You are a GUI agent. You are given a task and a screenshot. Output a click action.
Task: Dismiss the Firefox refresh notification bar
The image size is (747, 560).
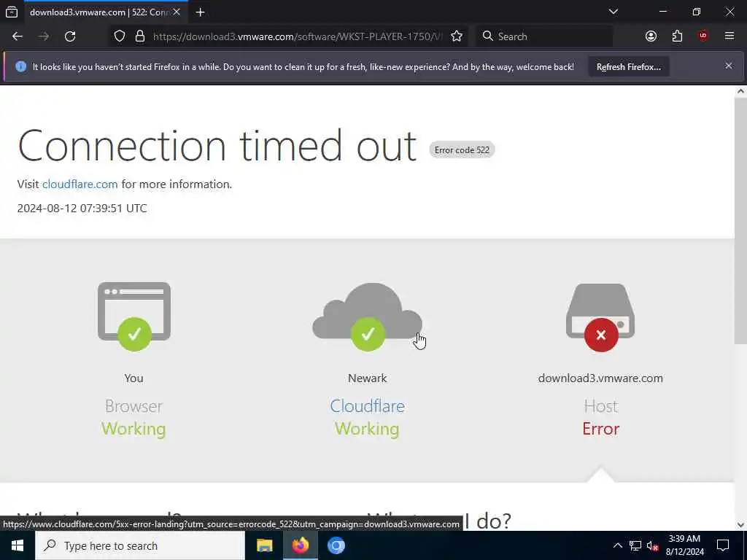point(729,66)
